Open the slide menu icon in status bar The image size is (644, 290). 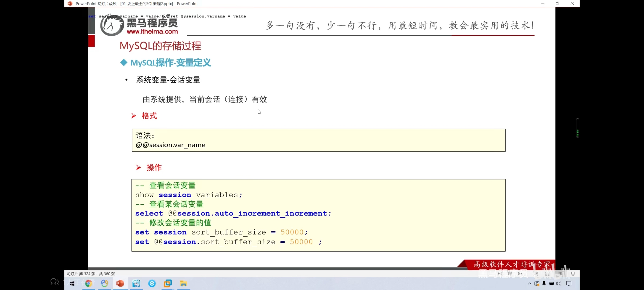pyautogui.click(x=510, y=274)
